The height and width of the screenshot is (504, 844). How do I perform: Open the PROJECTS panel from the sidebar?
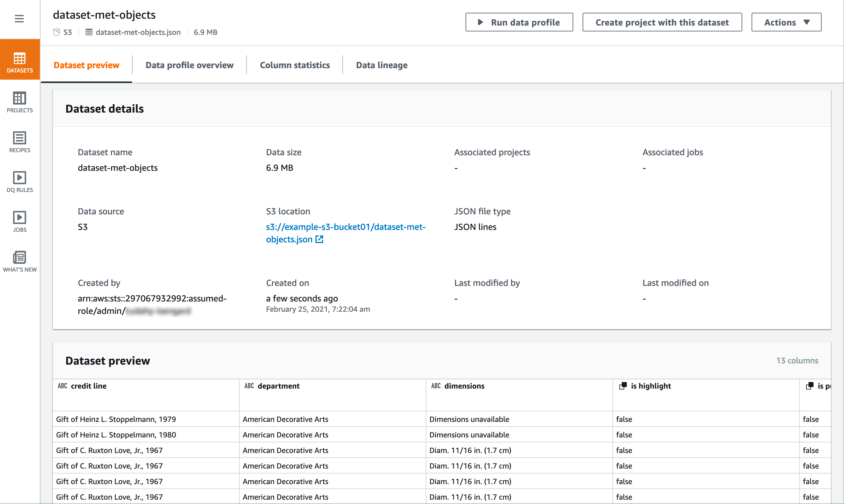19,102
